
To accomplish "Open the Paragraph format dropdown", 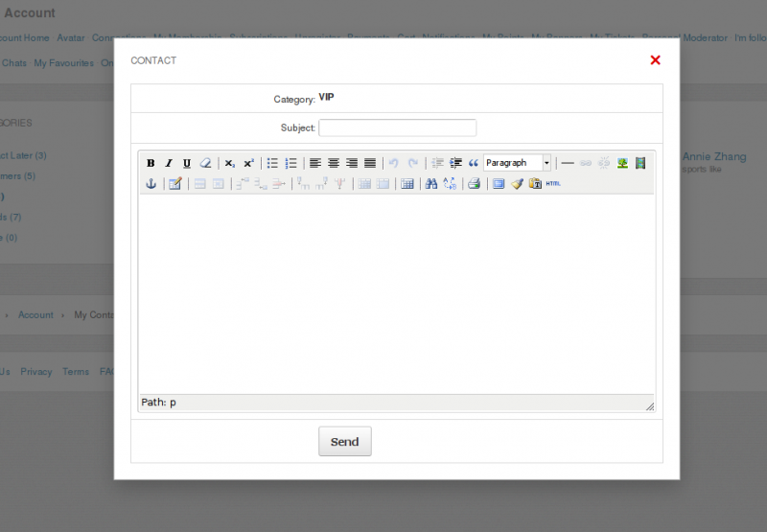I will click(517, 163).
